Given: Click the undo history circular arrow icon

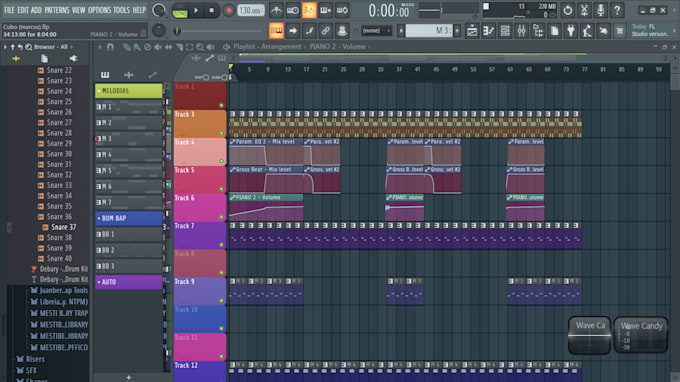Looking at the screenshot, I should click(x=568, y=10).
